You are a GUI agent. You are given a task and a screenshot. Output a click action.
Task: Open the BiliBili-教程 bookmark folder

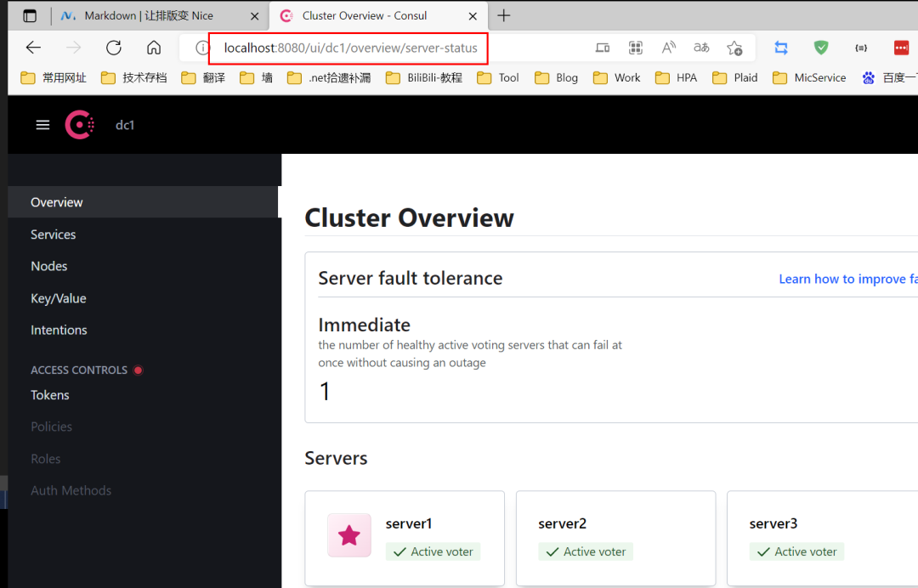pyautogui.click(x=424, y=78)
